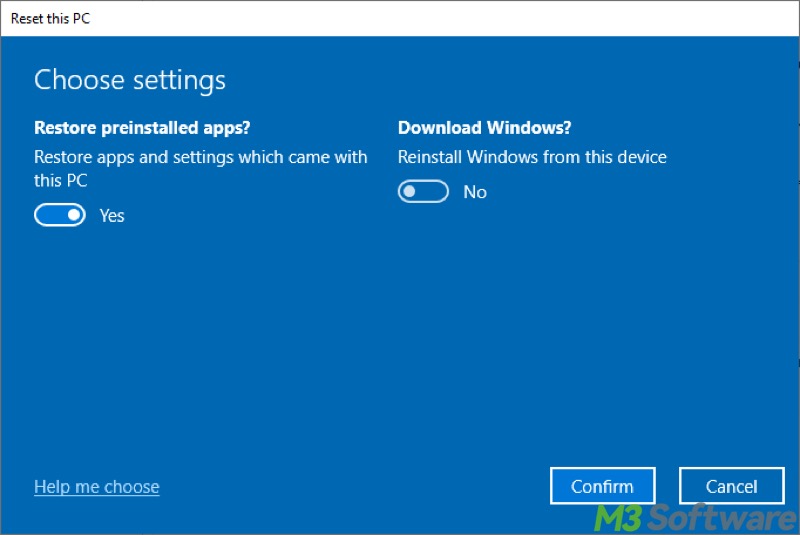Click the Restore preinstalled apps? heading

click(x=142, y=128)
